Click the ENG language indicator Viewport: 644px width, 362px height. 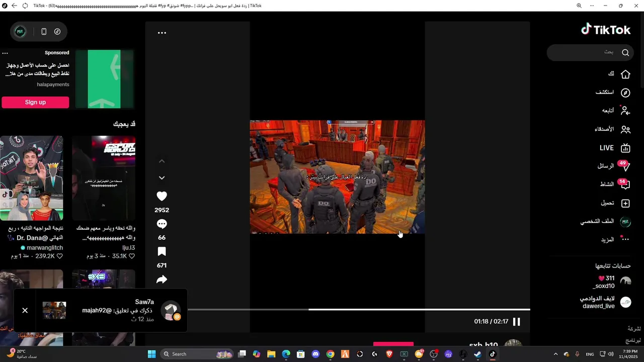pyautogui.click(x=590, y=354)
